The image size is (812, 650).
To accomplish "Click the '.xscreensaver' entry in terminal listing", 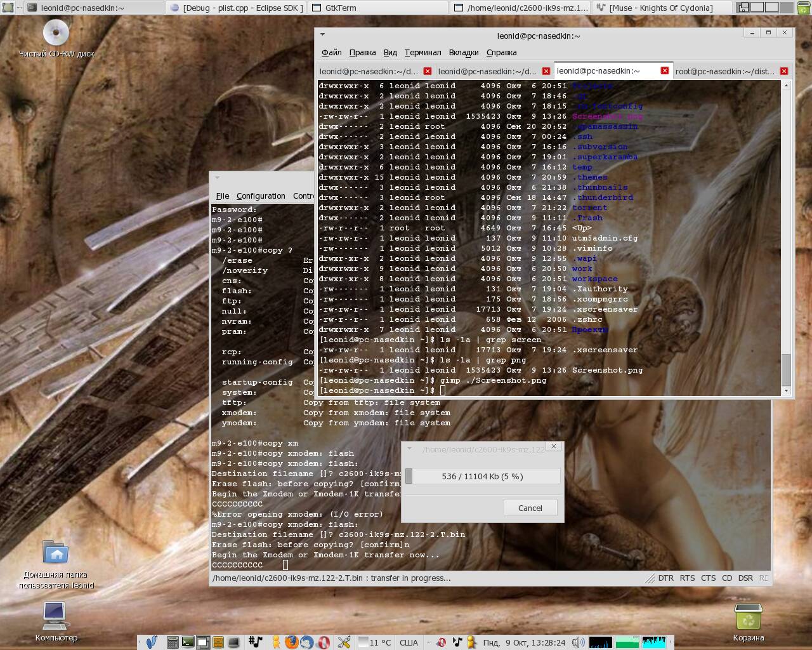I will click(x=605, y=309).
